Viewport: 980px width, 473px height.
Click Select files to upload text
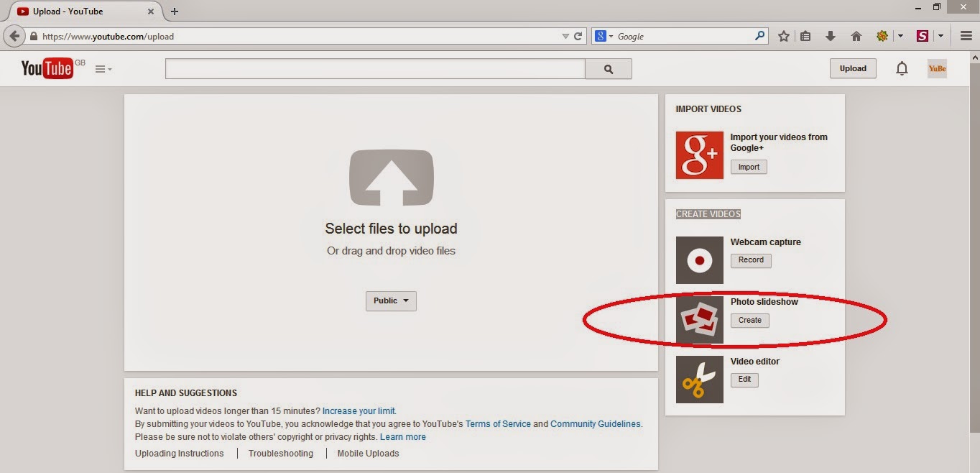(391, 229)
